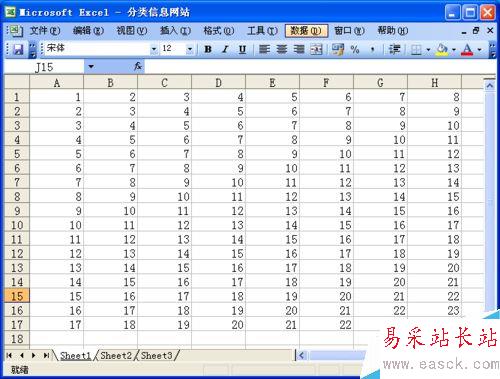Center align cell text

282,49
